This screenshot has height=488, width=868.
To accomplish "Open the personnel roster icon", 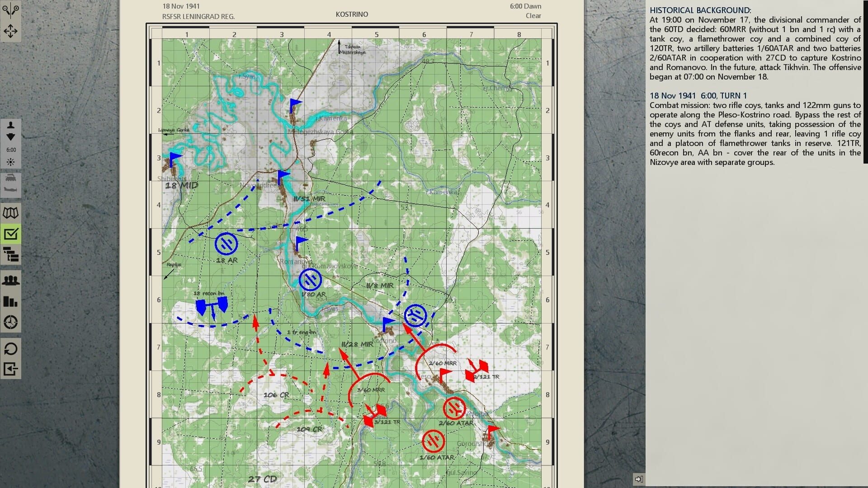I will coord(11,280).
